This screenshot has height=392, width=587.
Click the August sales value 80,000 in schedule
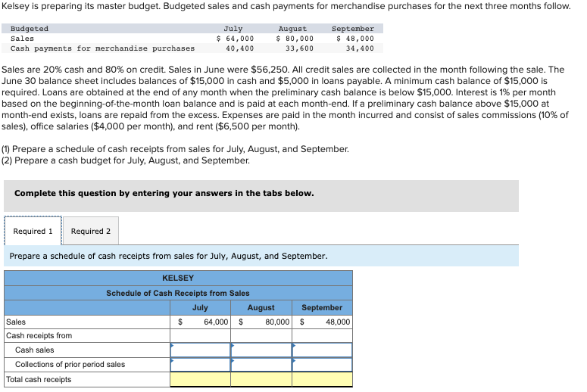pos(277,322)
